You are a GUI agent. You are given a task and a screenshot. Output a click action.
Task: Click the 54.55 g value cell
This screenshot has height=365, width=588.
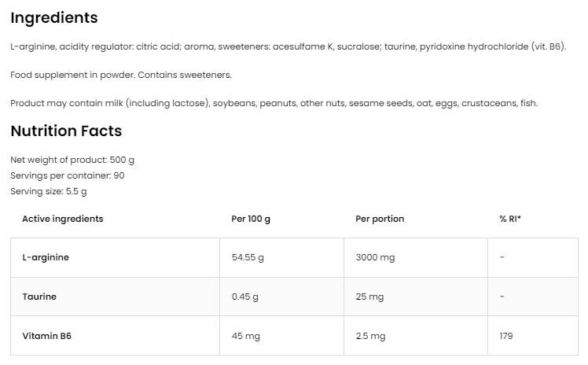point(248,257)
